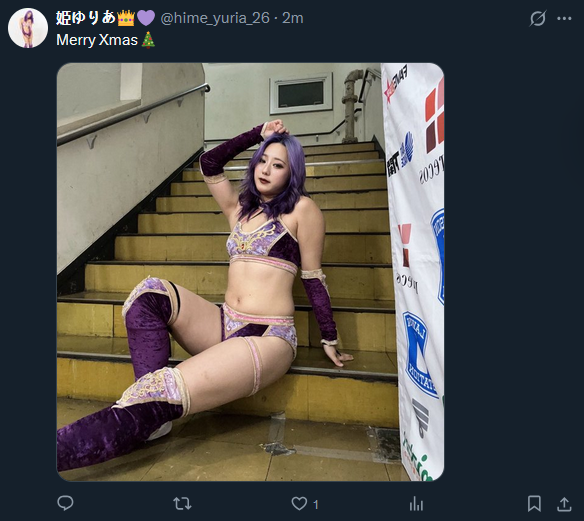This screenshot has width=584, height=521.
Task: Click the display name 姫ゆりあ
Action: tap(86, 18)
